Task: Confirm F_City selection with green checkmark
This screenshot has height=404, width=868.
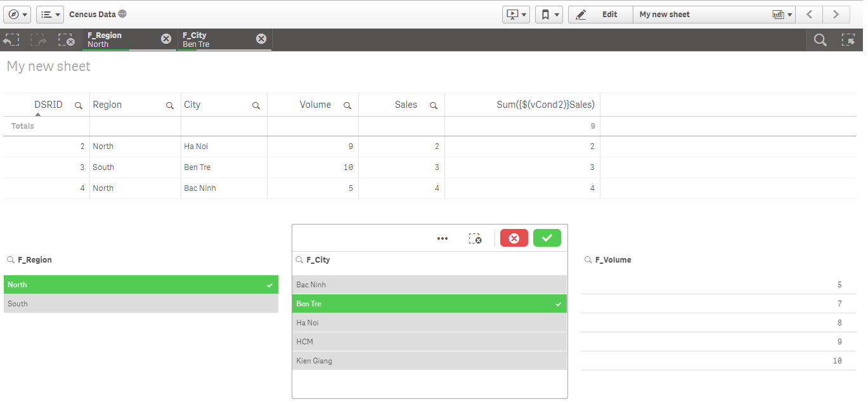Action: 547,238
